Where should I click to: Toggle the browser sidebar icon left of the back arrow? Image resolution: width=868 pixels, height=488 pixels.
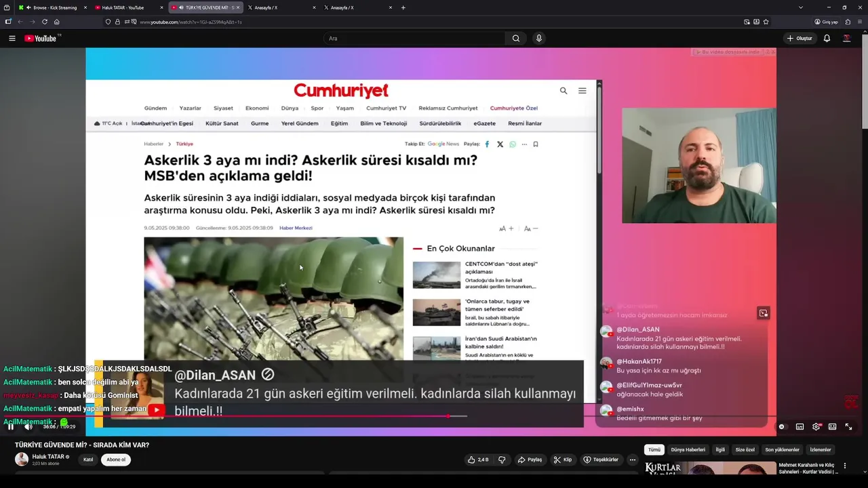point(8,22)
